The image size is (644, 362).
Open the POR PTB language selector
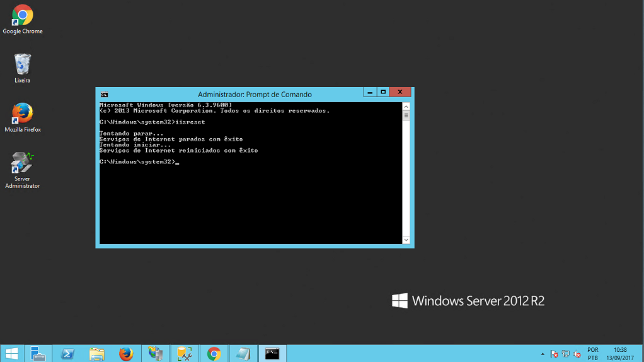click(x=593, y=354)
